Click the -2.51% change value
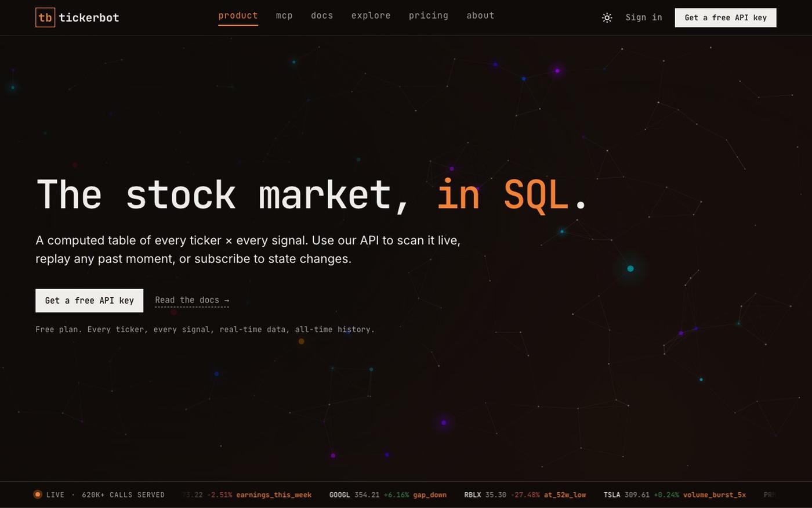The width and height of the screenshot is (812, 508). pos(219,495)
